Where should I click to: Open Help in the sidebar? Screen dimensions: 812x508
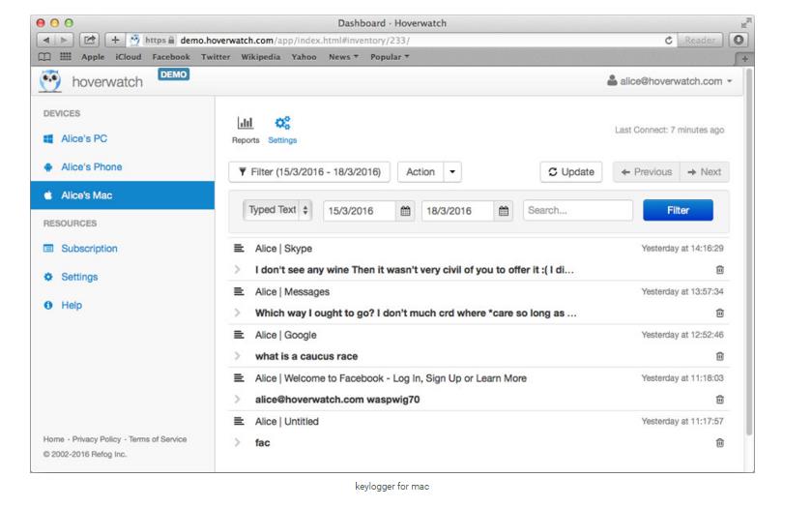[x=72, y=306]
